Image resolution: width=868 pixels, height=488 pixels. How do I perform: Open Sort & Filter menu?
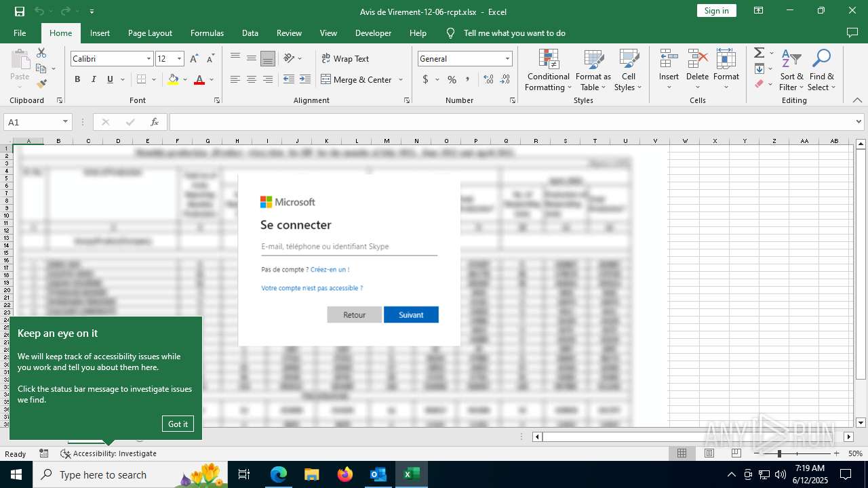(791, 70)
